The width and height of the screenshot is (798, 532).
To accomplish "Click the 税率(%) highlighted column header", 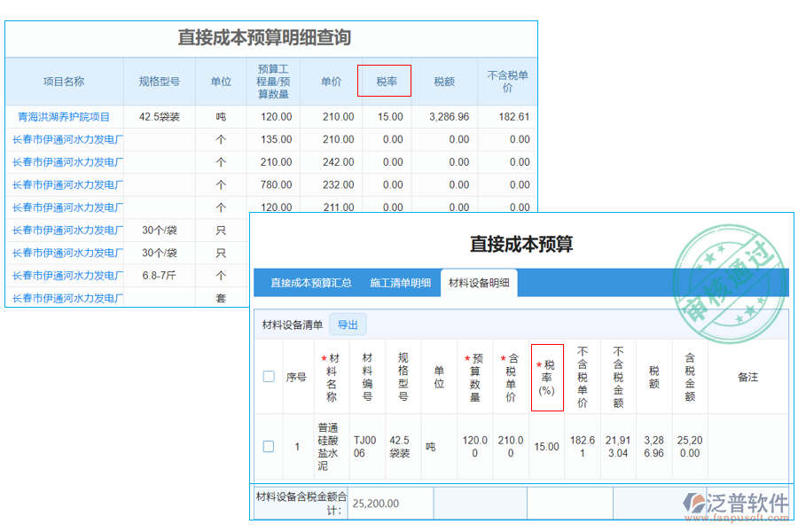I will click(546, 376).
